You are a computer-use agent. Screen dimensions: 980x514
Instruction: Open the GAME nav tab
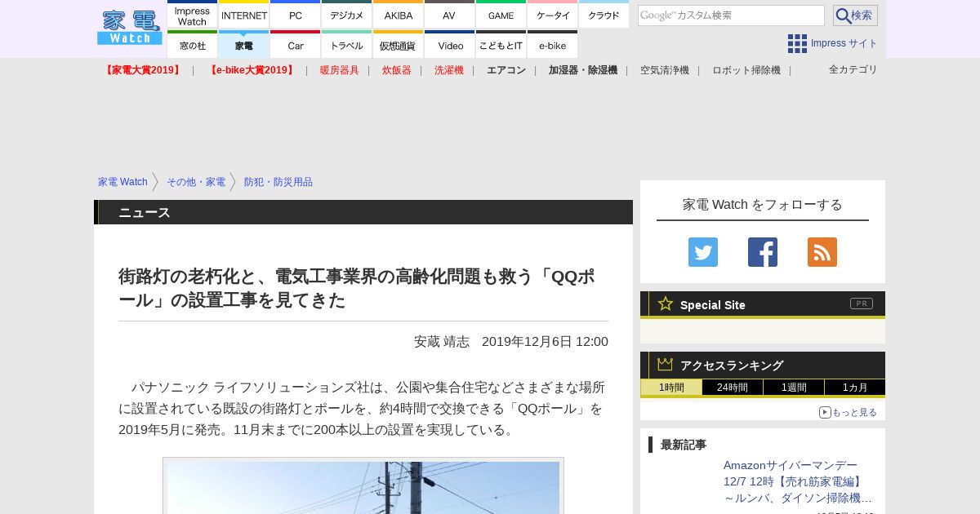click(x=501, y=15)
